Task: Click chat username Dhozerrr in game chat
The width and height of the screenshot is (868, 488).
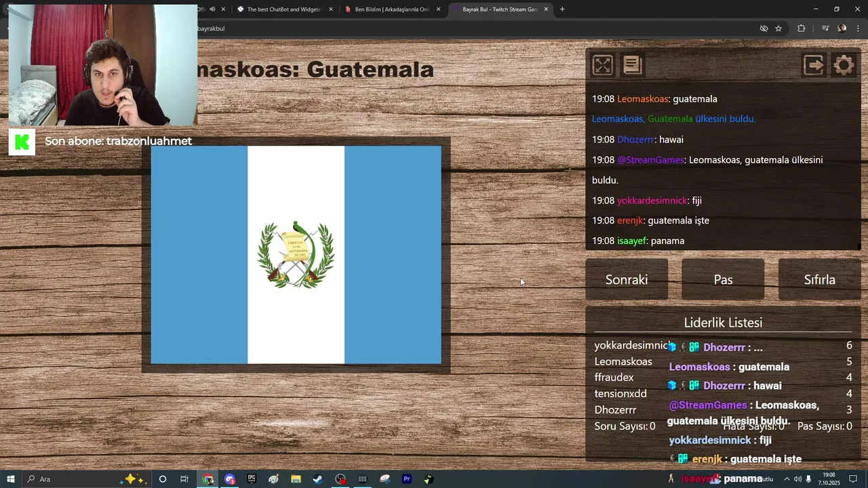Action: click(x=635, y=140)
